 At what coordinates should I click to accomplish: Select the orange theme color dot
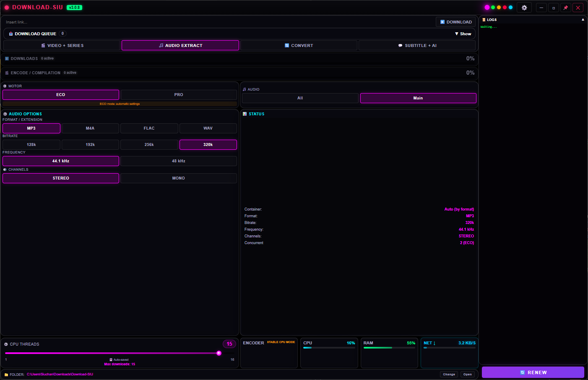[499, 8]
